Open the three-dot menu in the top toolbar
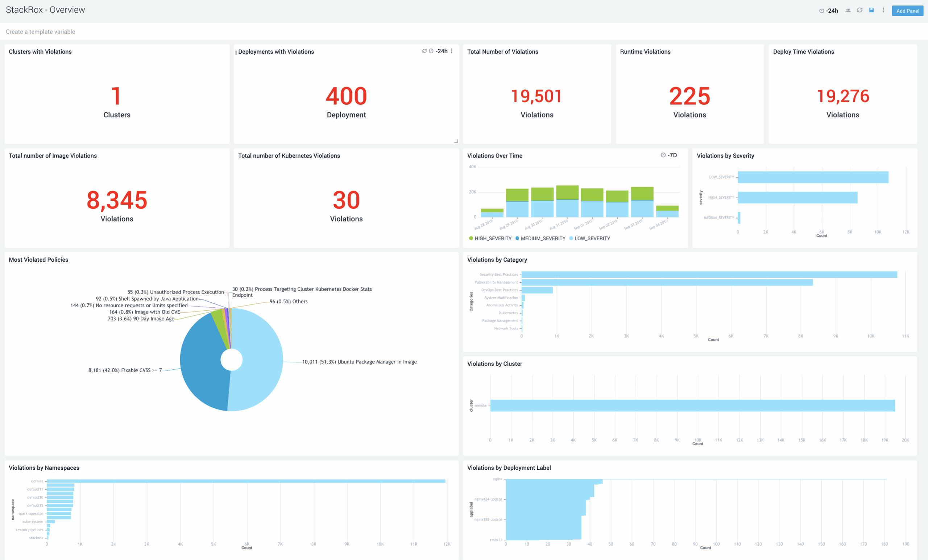The image size is (928, 560). (x=883, y=10)
